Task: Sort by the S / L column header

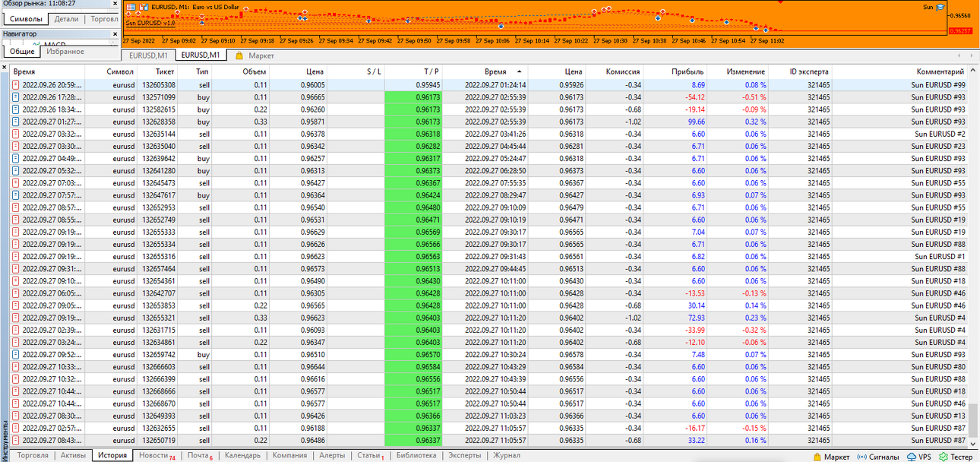Action: click(x=356, y=71)
